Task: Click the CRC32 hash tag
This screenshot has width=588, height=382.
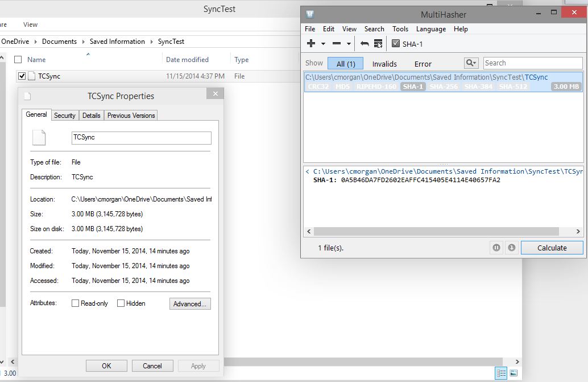Action: 318,87
